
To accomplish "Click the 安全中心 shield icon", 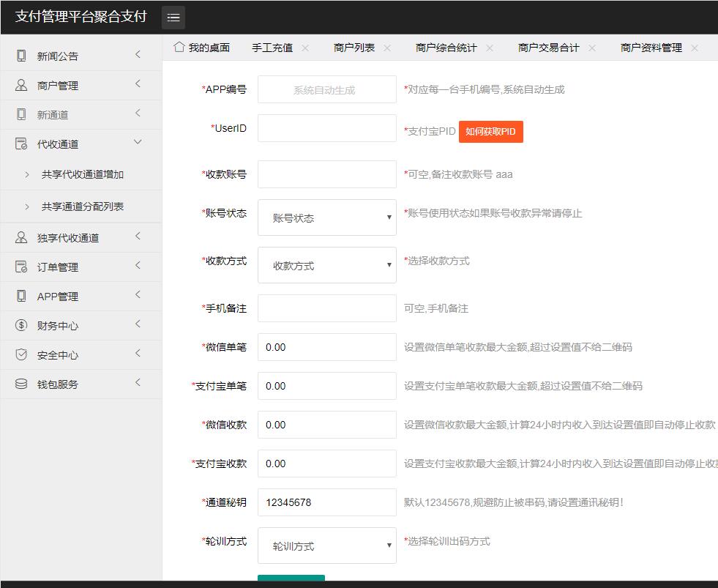I will [21, 354].
